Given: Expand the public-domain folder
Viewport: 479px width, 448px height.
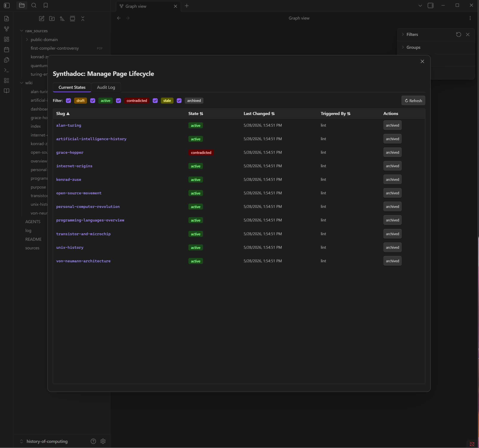Looking at the screenshot, I should point(27,40).
